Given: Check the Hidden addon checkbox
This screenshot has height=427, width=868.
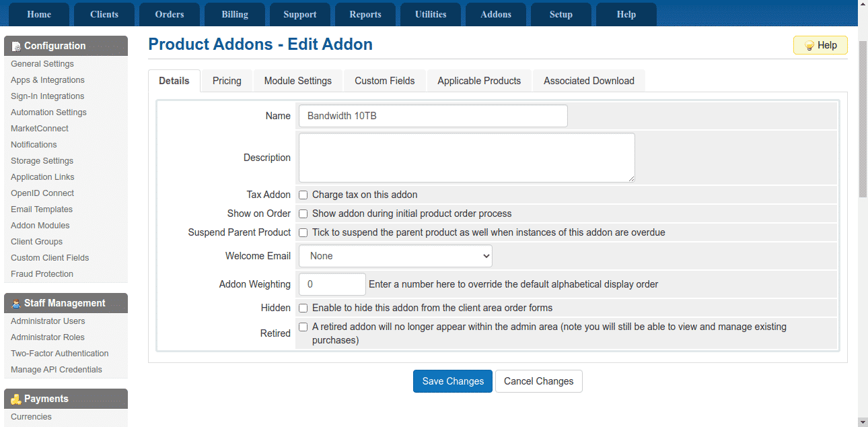Looking at the screenshot, I should pyautogui.click(x=303, y=308).
